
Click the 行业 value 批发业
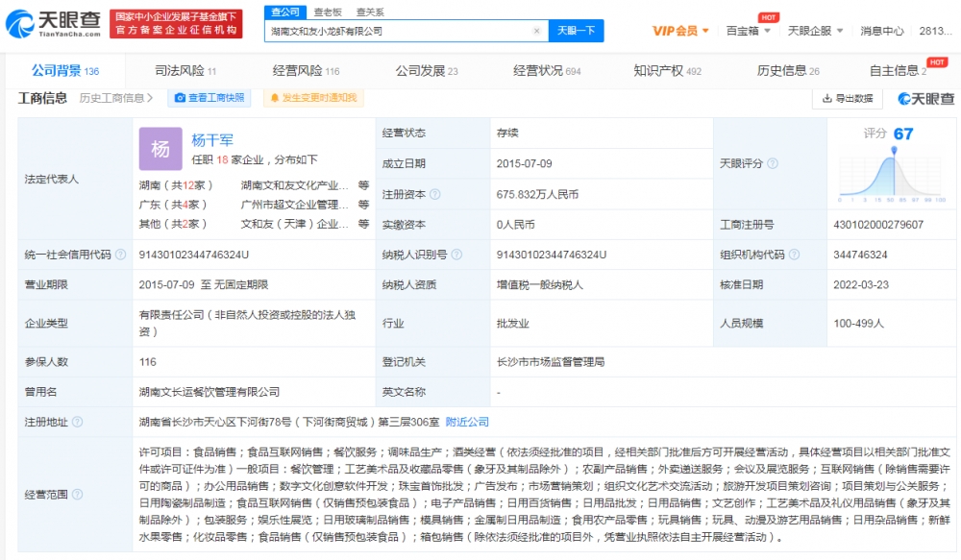(x=513, y=323)
